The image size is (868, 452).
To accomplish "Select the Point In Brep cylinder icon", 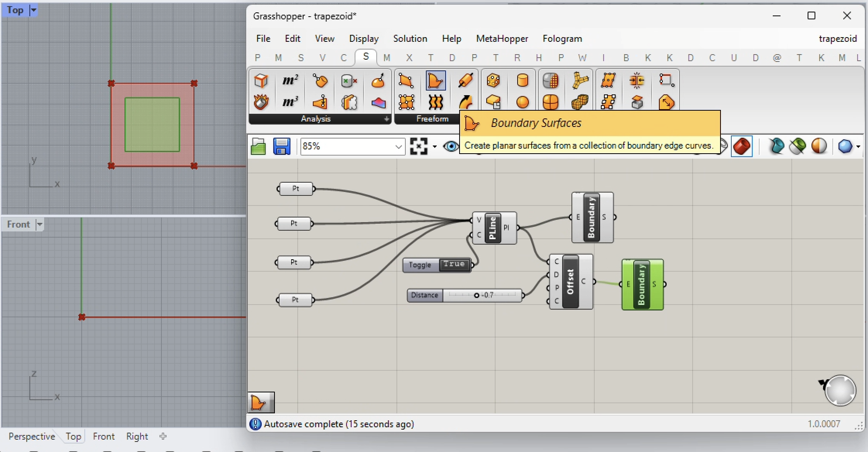I will (349, 80).
